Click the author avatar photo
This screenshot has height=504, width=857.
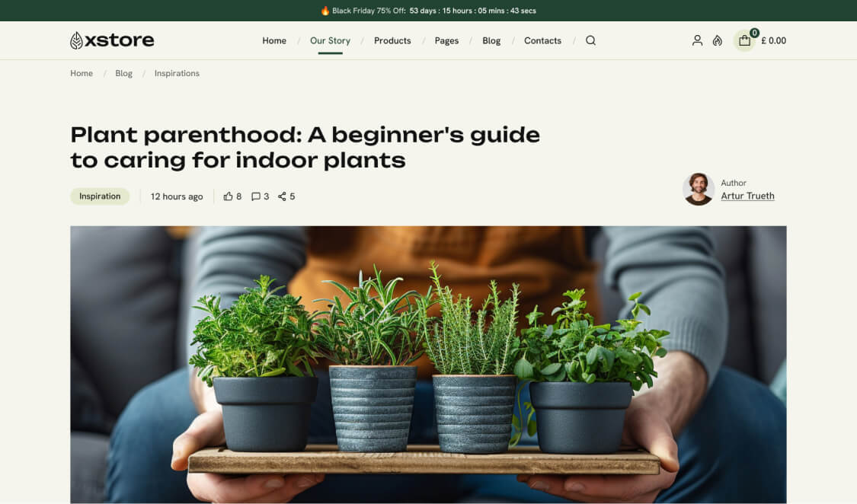[698, 189]
